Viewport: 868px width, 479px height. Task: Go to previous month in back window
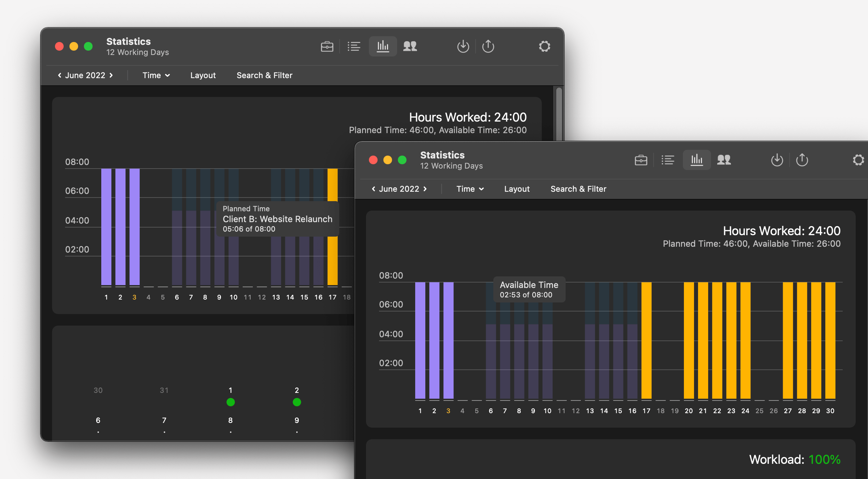(x=60, y=75)
